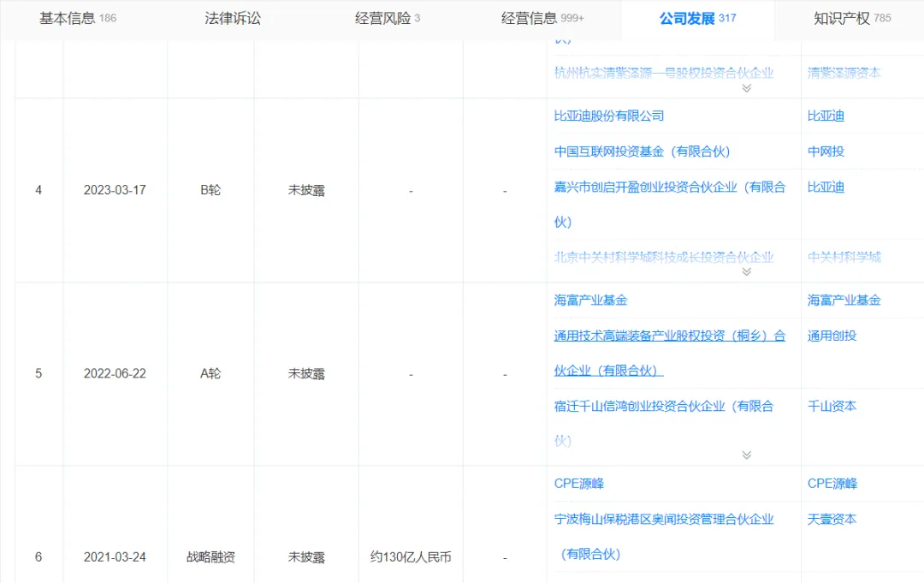Click the 战略融资 round cell
Screen dimensions: 924x583
210,557
